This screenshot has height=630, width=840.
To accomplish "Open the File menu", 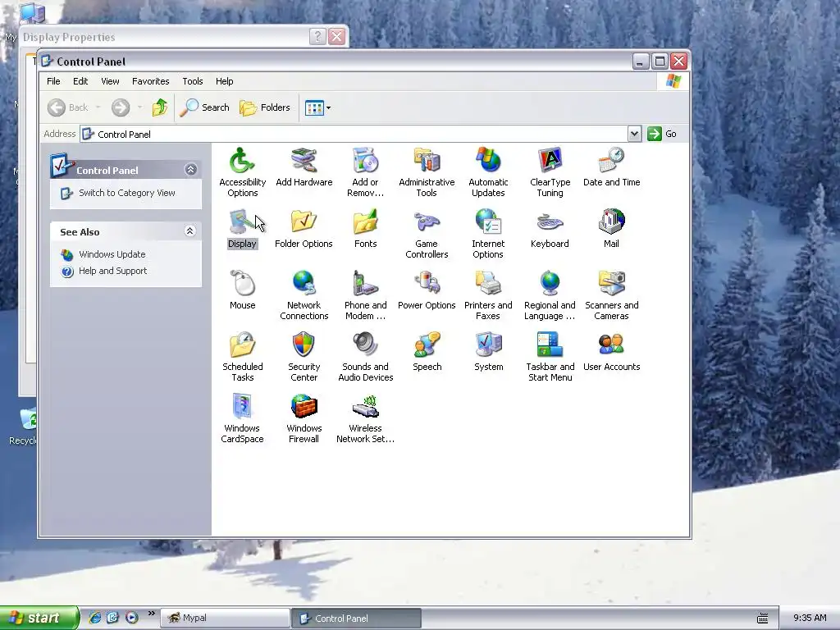I will (x=53, y=81).
